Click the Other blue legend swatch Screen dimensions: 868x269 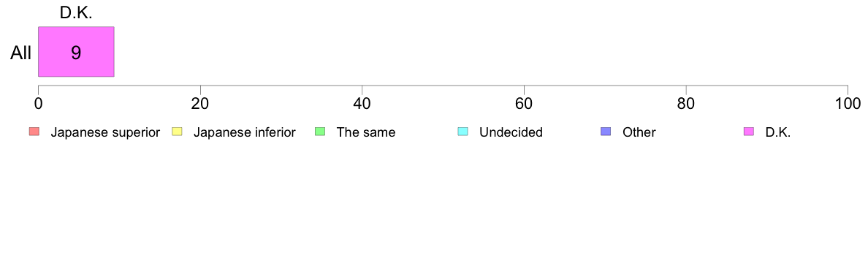click(606, 132)
